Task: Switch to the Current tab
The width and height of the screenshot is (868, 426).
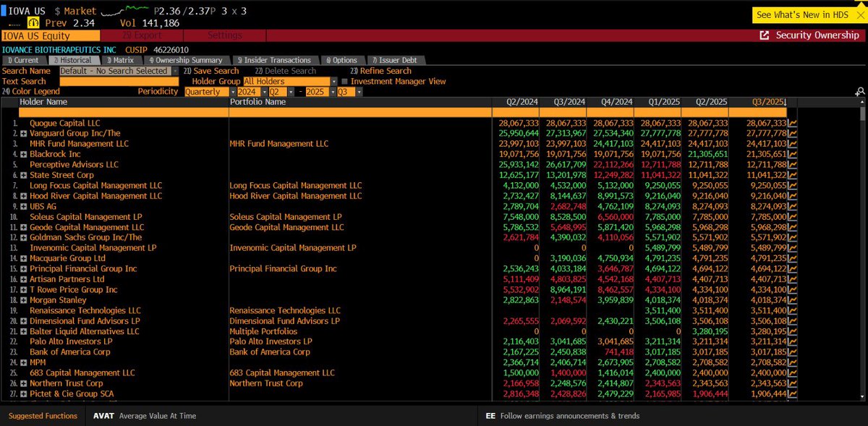Action: (25, 60)
